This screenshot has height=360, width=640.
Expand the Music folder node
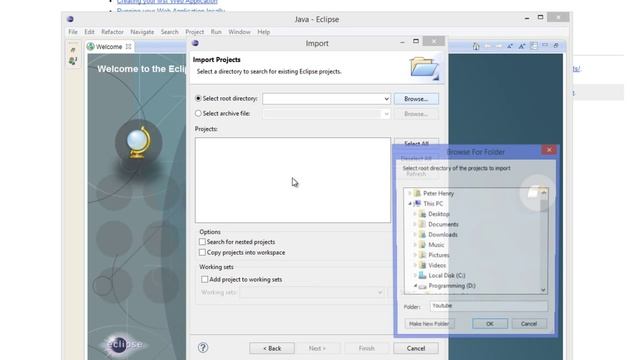(x=415, y=245)
